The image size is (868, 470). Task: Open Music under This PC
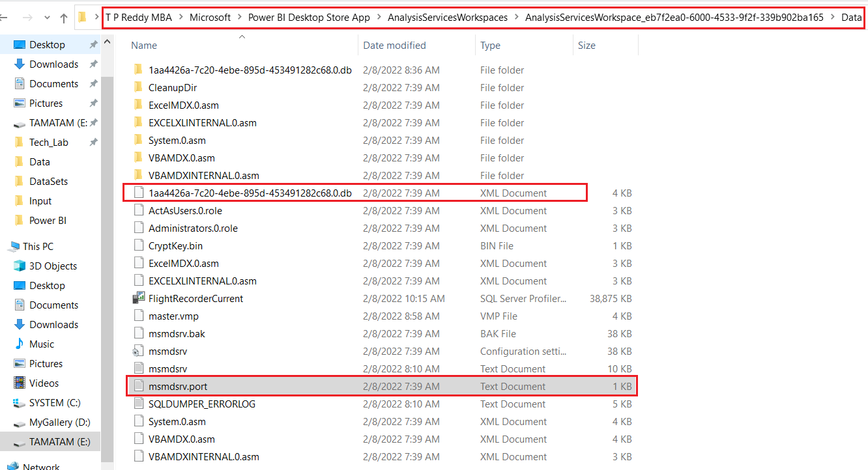coord(42,344)
